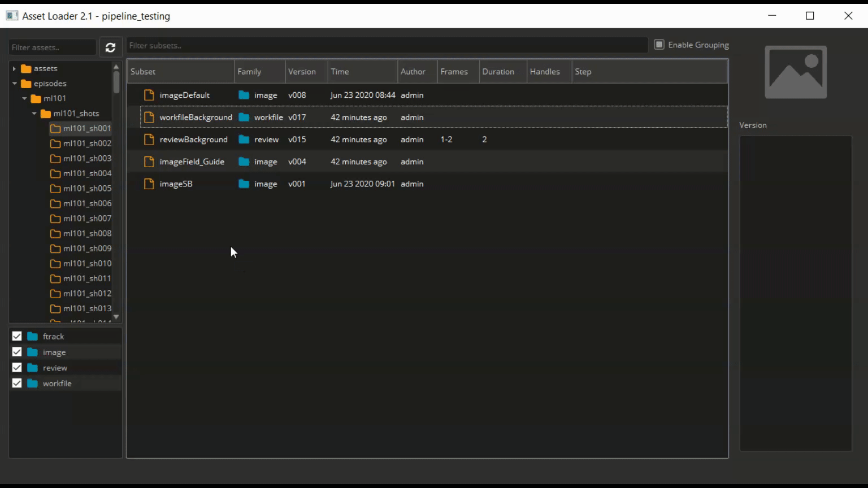Click the review family filter folder icon

coord(33,368)
